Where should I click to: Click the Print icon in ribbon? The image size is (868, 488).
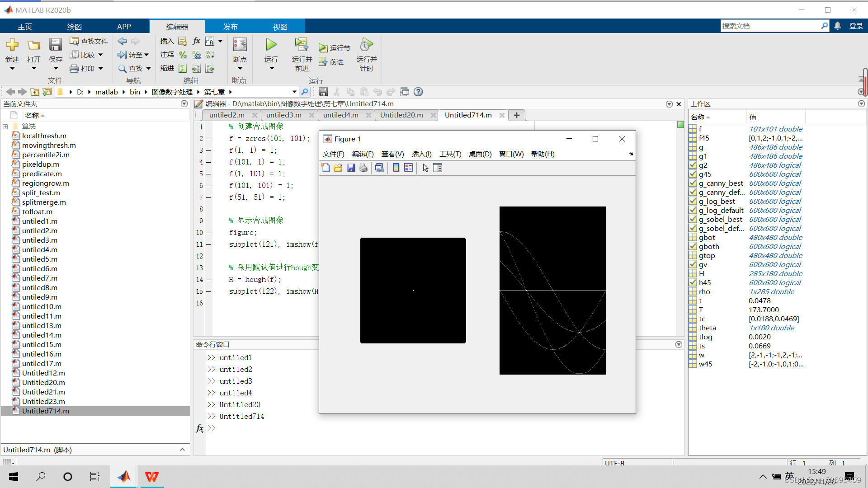tap(74, 68)
